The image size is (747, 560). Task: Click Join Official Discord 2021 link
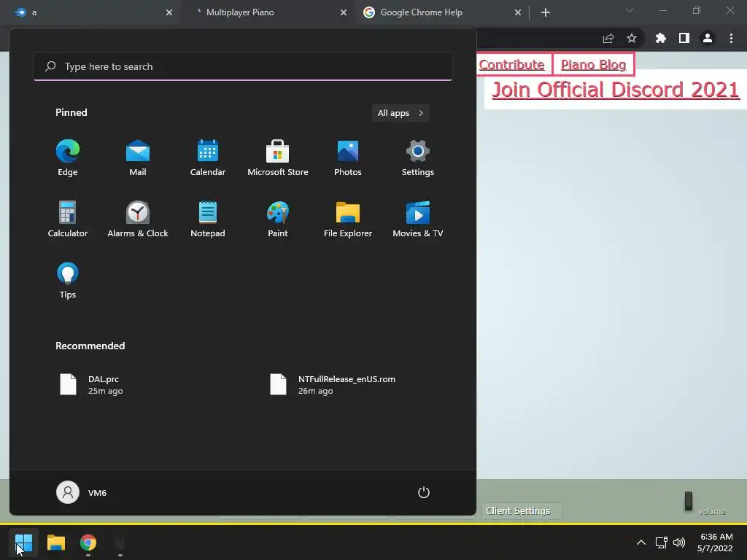click(616, 90)
